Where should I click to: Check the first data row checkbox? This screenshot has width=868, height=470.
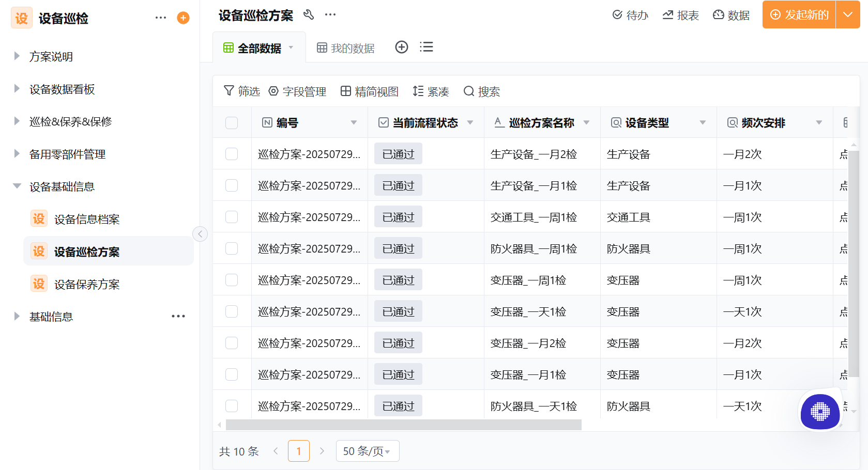(232, 153)
